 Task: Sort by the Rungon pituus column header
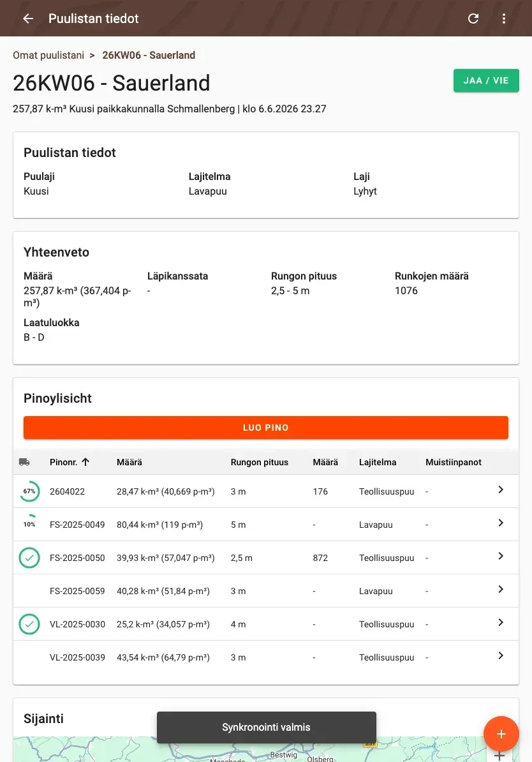tap(260, 462)
